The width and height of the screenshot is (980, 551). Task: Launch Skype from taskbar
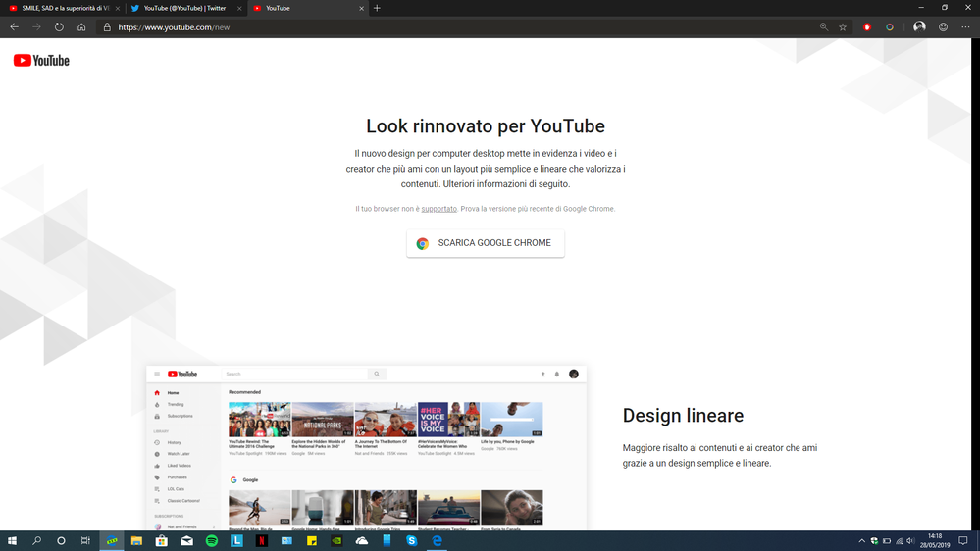[411, 540]
